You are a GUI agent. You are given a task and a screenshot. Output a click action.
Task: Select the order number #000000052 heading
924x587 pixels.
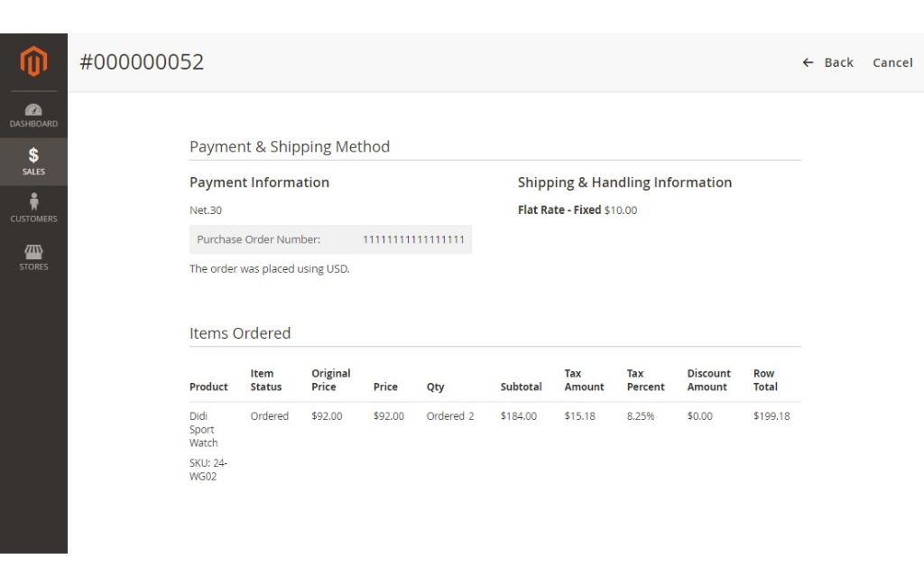(142, 62)
